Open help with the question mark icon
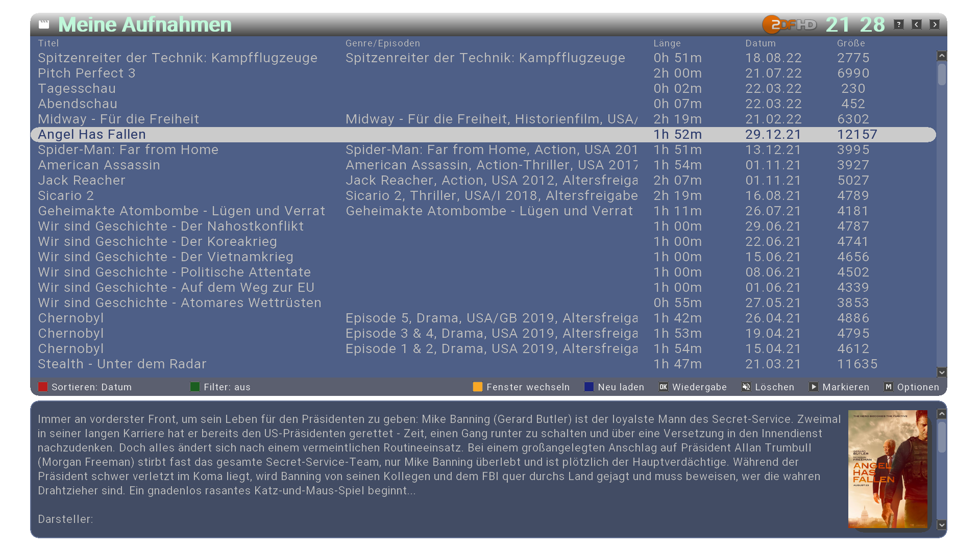Screen dimensions: 980x551 (x=899, y=24)
